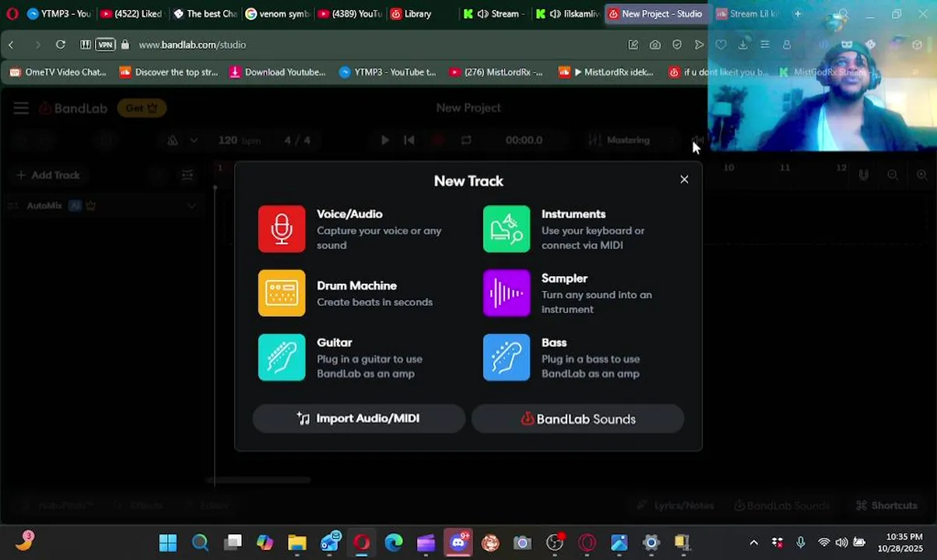Open the Lyrics/Notes panel

(675, 506)
